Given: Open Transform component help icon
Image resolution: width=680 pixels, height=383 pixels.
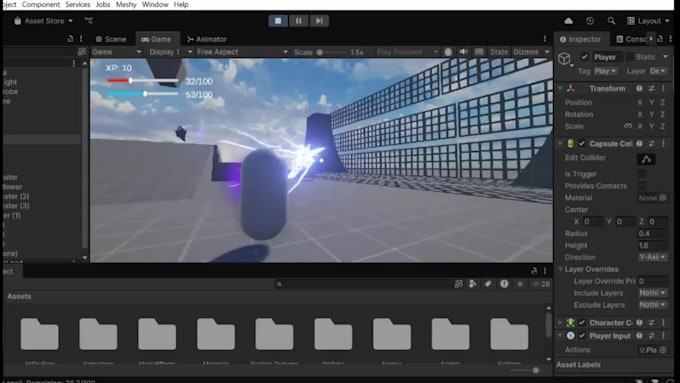Looking at the screenshot, I should (639, 88).
